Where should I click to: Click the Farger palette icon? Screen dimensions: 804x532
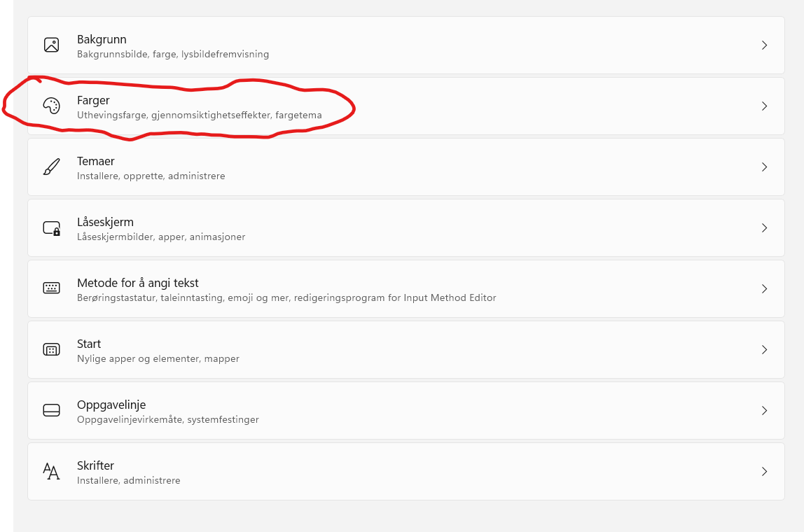tap(51, 106)
